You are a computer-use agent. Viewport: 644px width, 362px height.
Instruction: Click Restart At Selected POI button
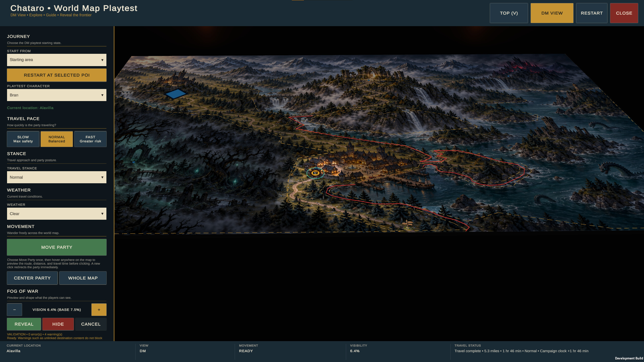point(57,75)
